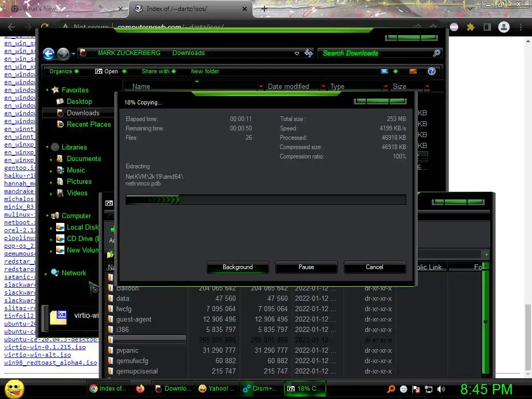Select the Desktop icon in Favorites

[x=60, y=101]
